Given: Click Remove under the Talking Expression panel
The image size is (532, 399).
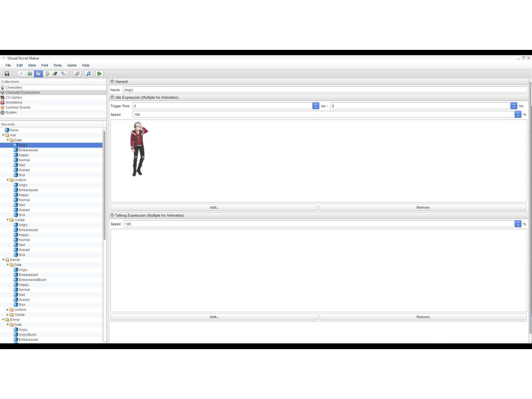Looking at the screenshot, I should [x=423, y=317].
